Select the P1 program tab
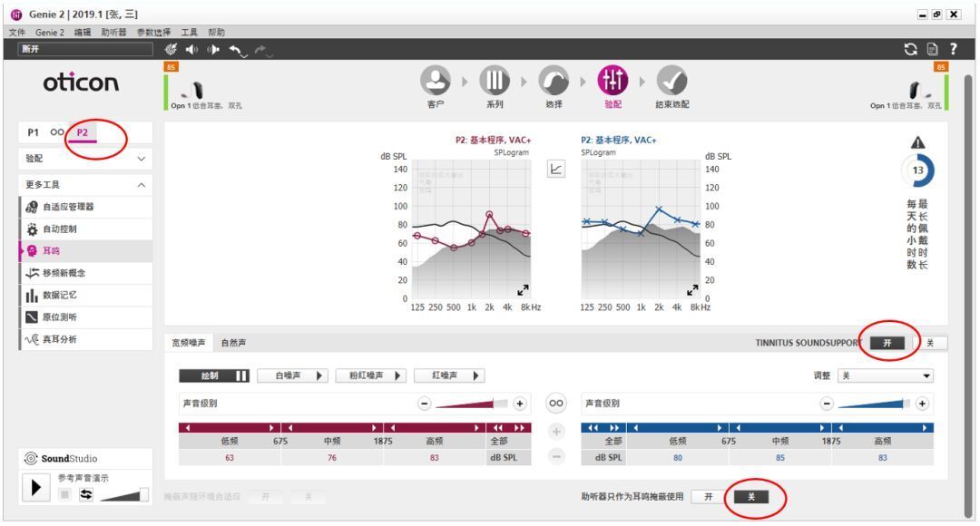 pyautogui.click(x=34, y=131)
